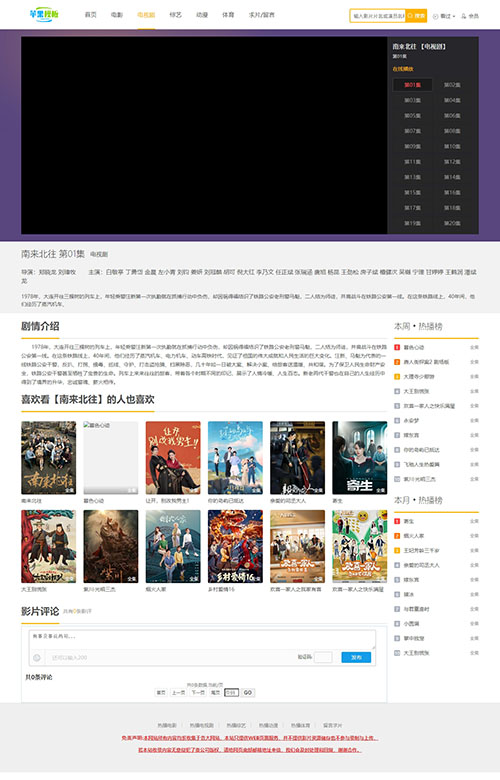Image resolution: width=500 pixels, height=780 pixels.
Task: Click the comment text area
Action: [201, 639]
